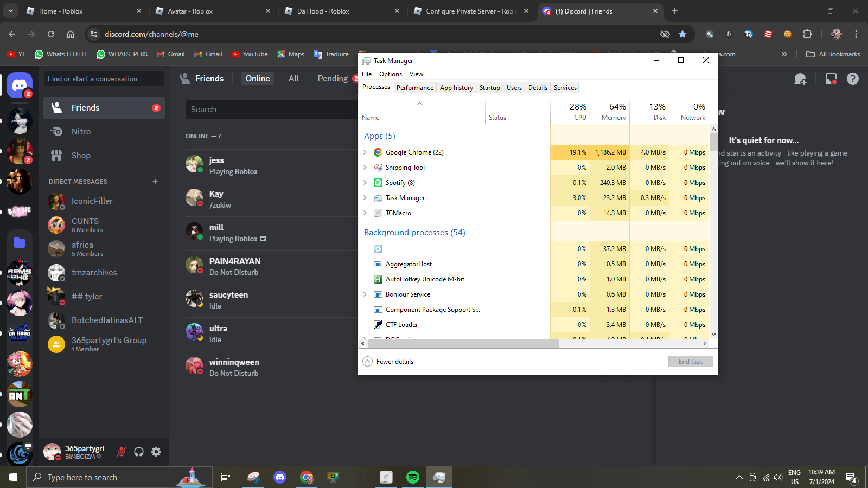Open Discord inbox icon
Viewport: 868px width, 488px height.
point(831,79)
